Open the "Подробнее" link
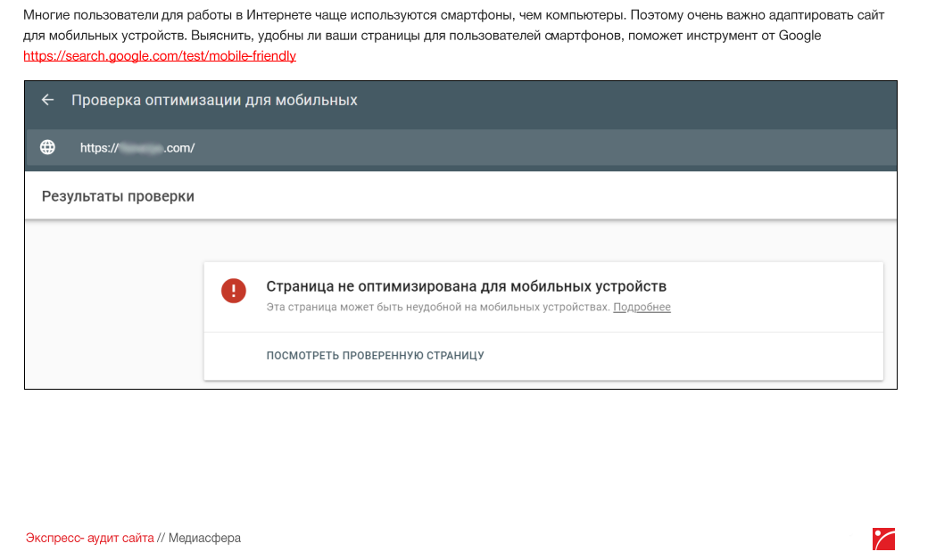Viewport: 936px width, 560px height. (x=642, y=308)
